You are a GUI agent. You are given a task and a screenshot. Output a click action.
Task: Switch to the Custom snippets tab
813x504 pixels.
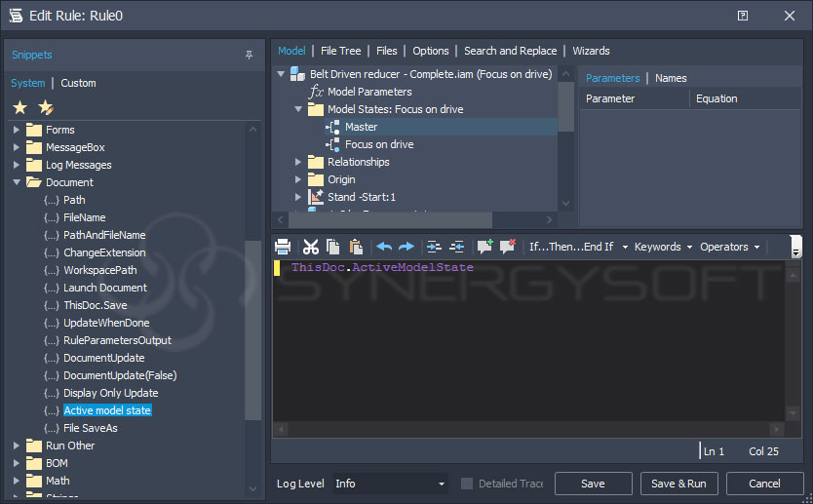pos(78,83)
